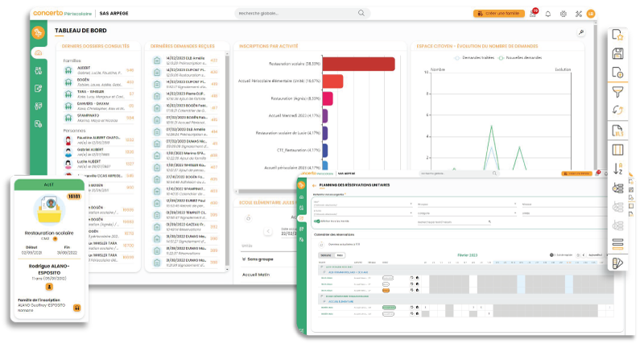Viewport: 644px width, 344px height.
Task: Click the planning refresh data icon
Action: pos(321,245)
